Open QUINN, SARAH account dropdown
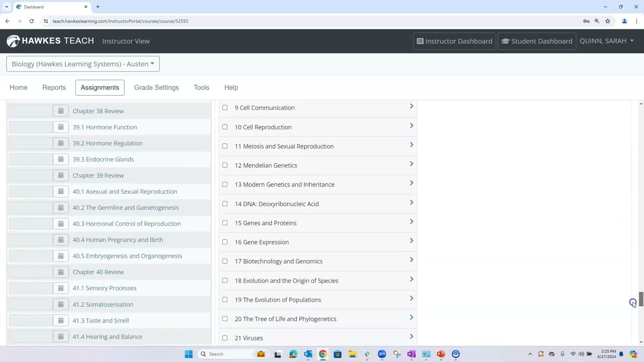Image resolution: width=644 pixels, height=362 pixels. [x=606, y=41]
